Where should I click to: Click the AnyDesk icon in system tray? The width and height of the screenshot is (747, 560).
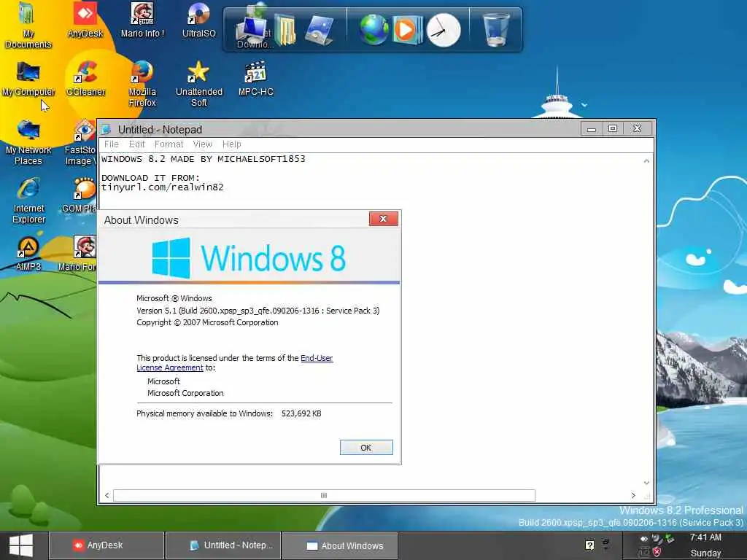(643, 539)
